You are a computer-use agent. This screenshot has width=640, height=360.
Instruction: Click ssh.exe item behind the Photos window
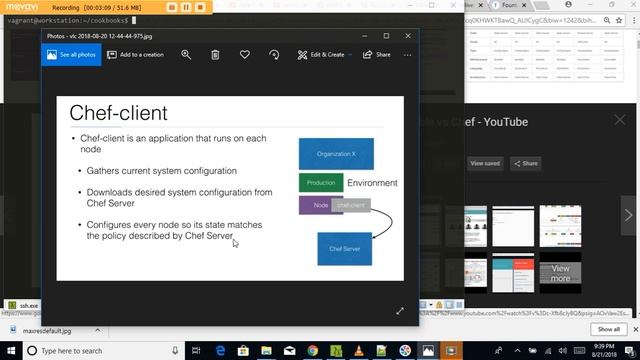[23, 305]
